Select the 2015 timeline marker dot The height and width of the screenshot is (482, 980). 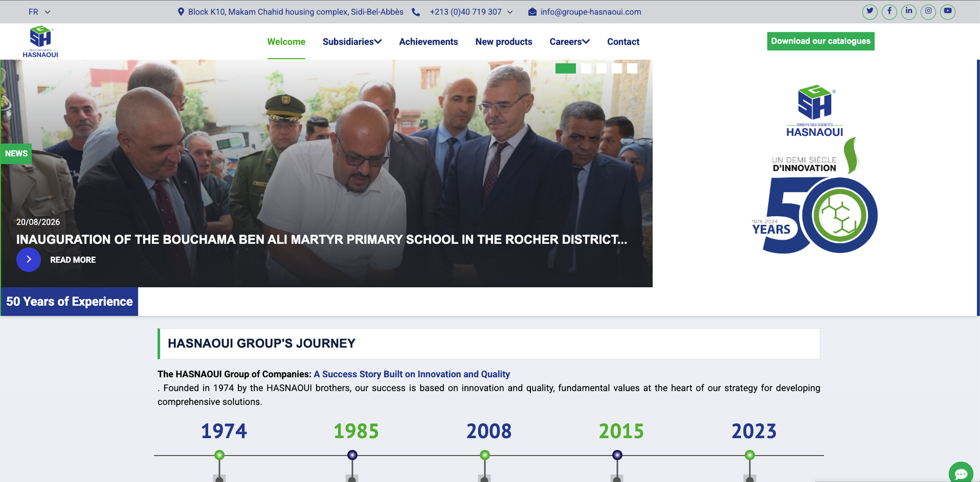pos(617,455)
